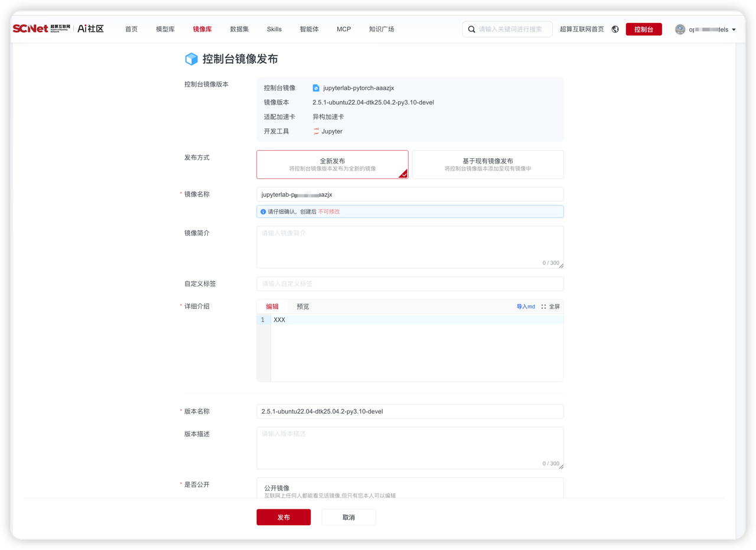The height and width of the screenshot is (550, 756).
Task: Click the user avatar icon
Action: [680, 29]
